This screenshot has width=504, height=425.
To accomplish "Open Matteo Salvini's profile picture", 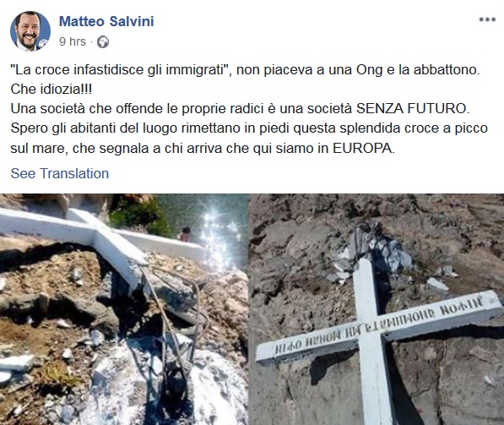I will (30, 31).
